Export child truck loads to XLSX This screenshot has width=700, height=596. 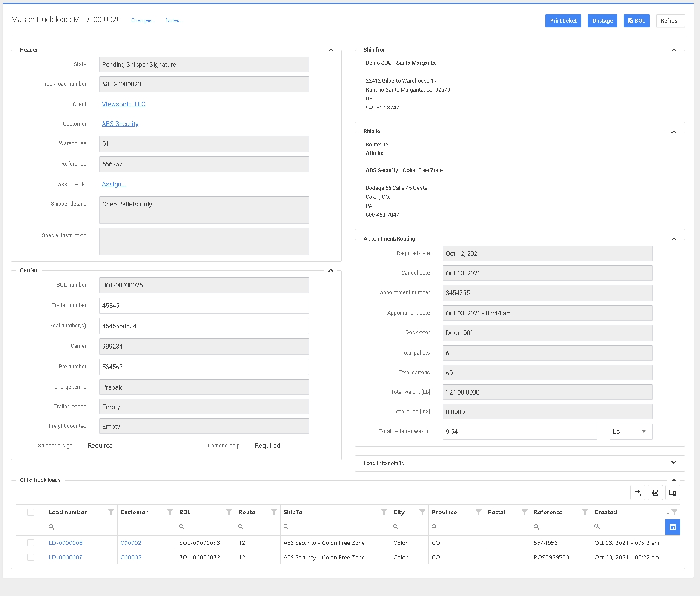(655, 493)
